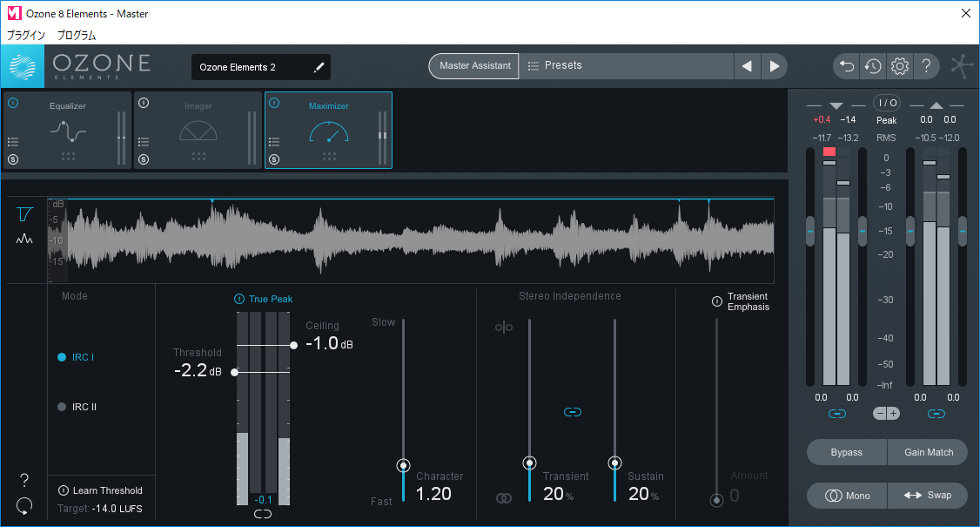Toggle the Maximizer module power button
Screen dimensions: 980x527
274,103
